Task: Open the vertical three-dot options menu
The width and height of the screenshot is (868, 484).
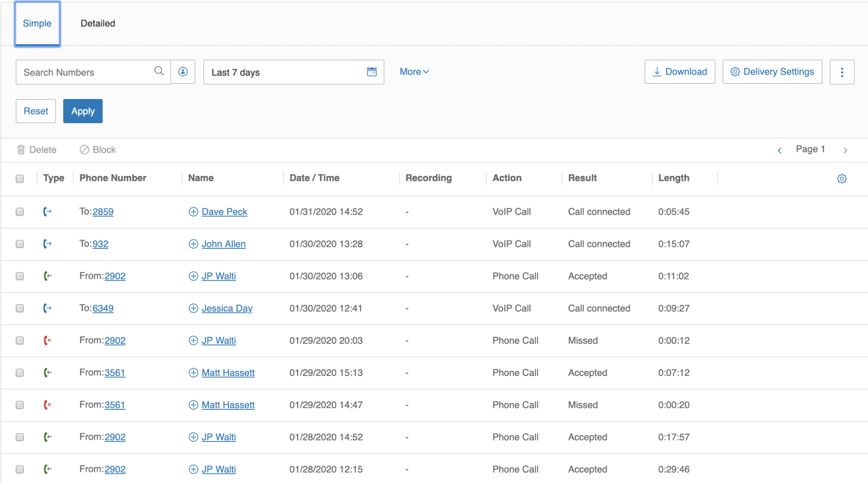Action: click(x=842, y=72)
